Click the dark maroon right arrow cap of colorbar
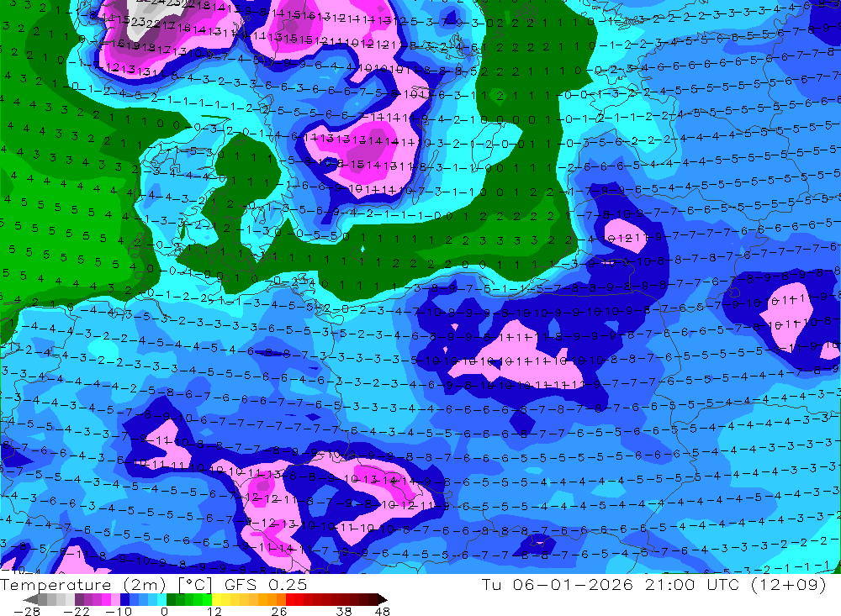The height and width of the screenshot is (616, 841). [x=382, y=599]
